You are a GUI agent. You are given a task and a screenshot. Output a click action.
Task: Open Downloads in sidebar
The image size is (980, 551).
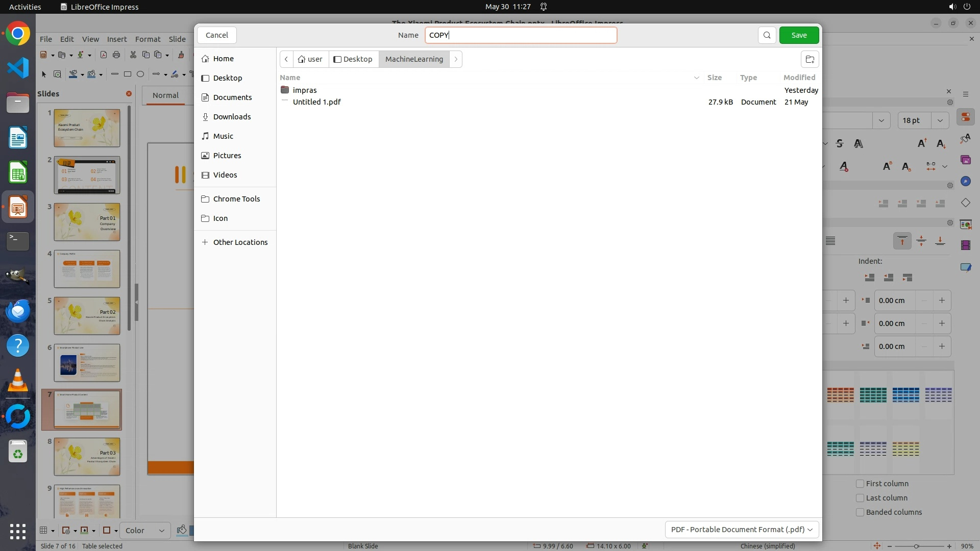(232, 117)
